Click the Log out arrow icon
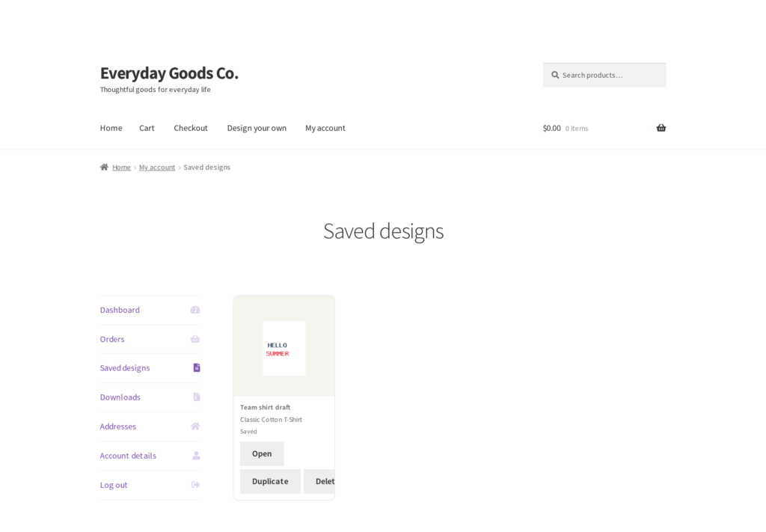 click(195, 485)
